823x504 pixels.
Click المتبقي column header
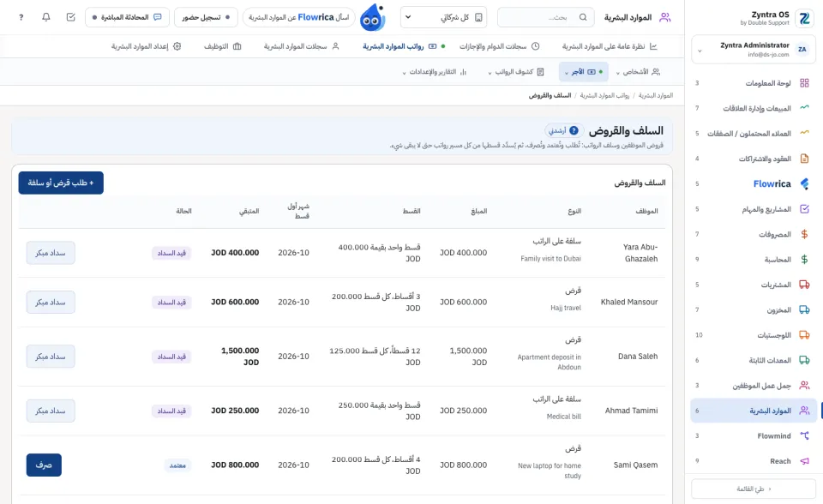(249, 211)
